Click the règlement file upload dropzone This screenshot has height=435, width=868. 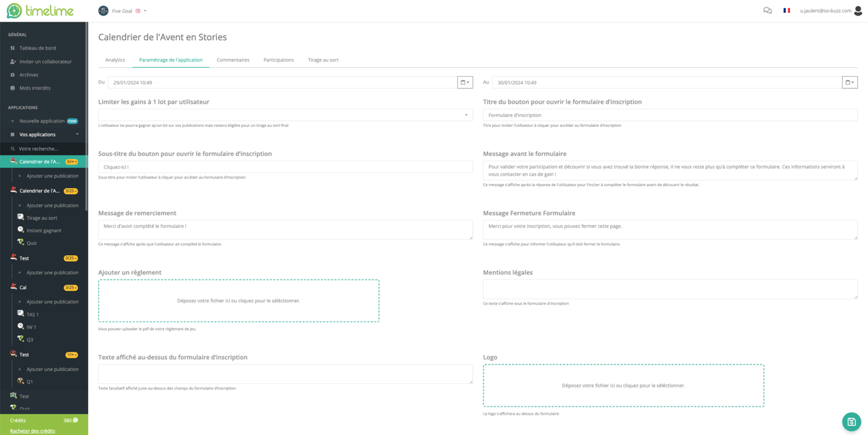[239, 301]
